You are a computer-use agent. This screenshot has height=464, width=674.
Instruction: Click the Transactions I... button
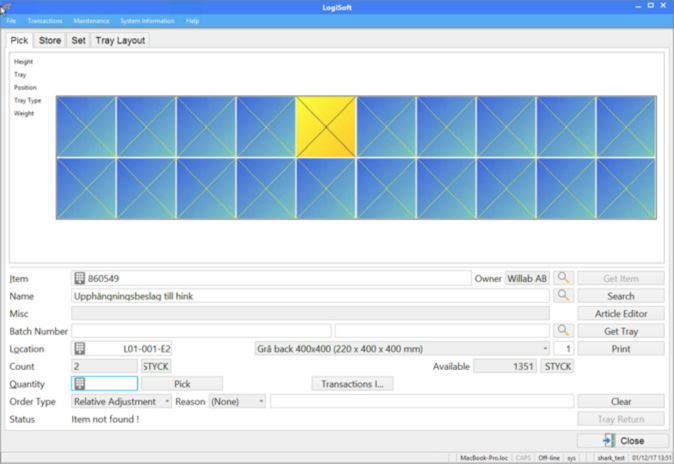352,384
